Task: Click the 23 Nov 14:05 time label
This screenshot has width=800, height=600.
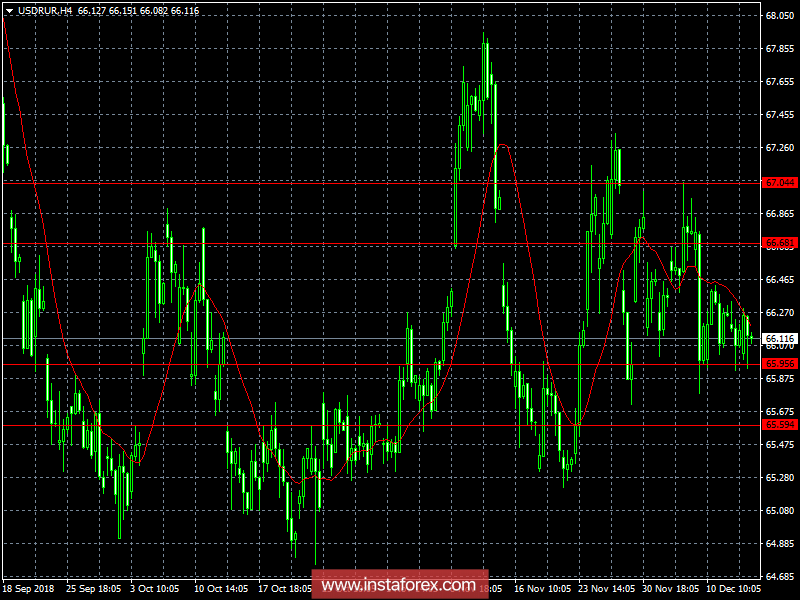Action: [607, 590]
